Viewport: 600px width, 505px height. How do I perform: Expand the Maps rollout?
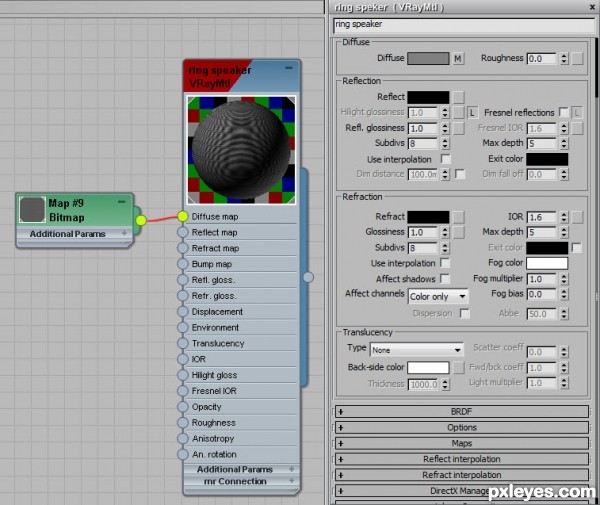462,443
